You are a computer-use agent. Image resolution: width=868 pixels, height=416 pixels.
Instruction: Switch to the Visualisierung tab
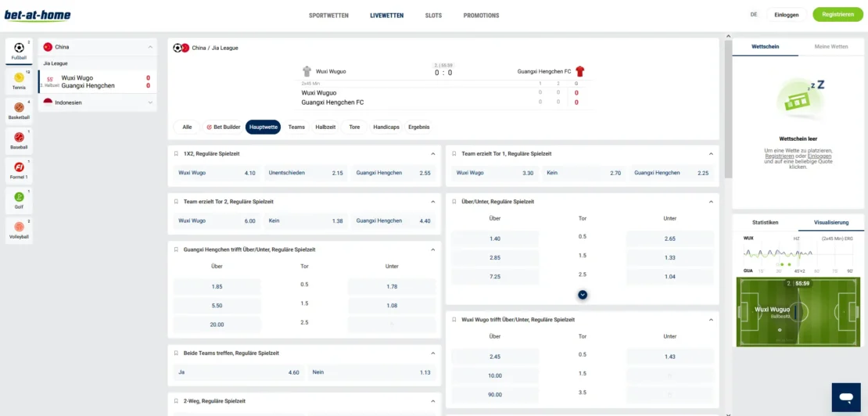click(x=831, y=222)
